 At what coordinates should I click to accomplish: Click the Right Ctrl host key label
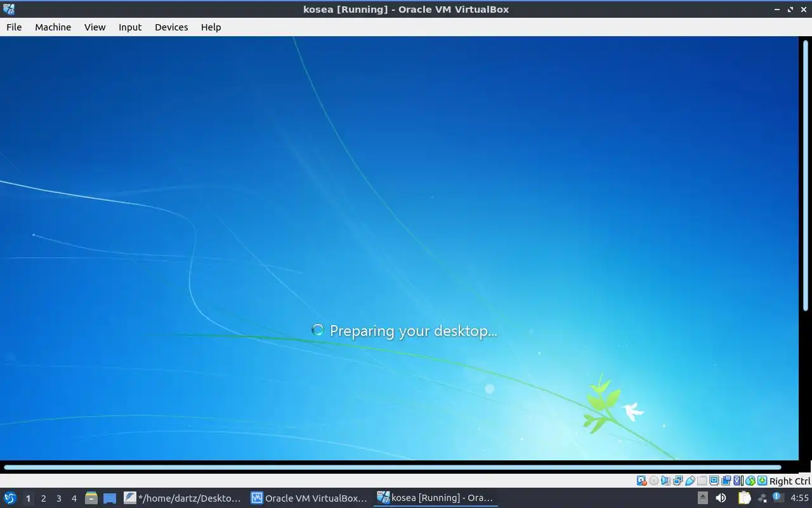tap(790, 481)
